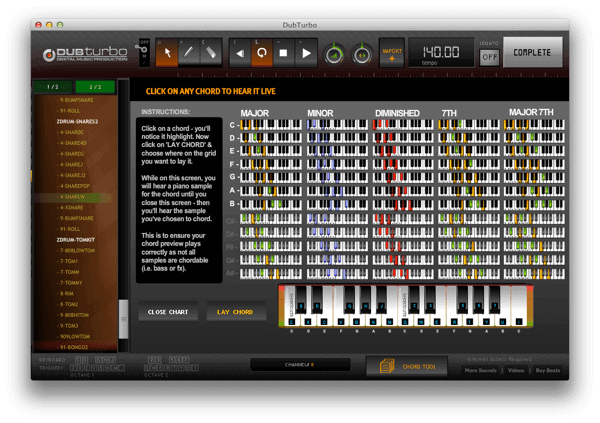600x423 pixels.
Task: Preview the C Diminished chord
Action: point(403,125)
